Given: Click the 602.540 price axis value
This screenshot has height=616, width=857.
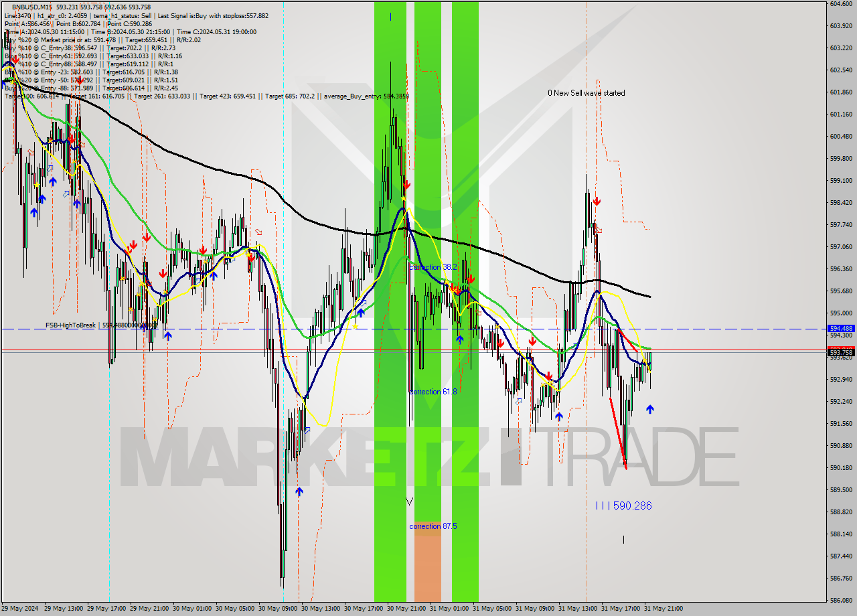Looking at the screenshot, I should [840, 70].
